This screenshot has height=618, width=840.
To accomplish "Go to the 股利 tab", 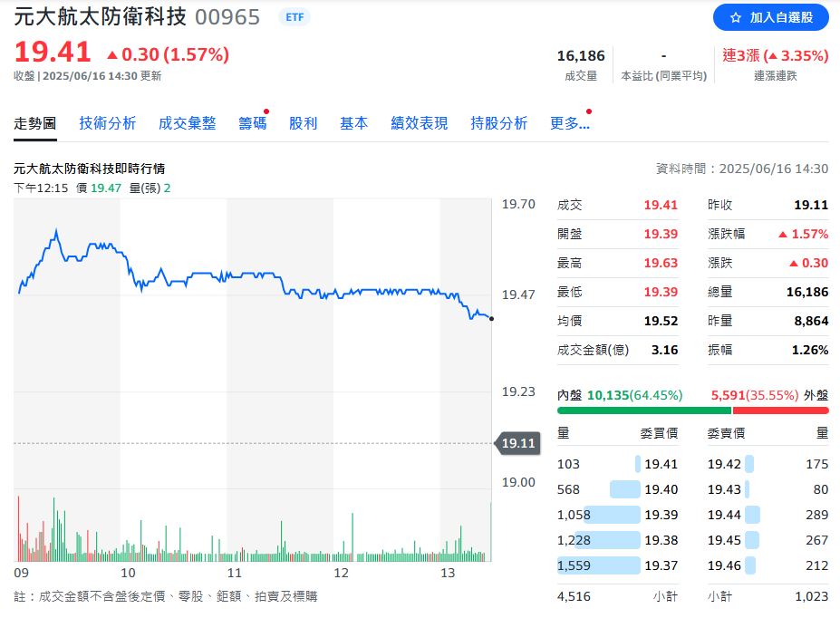I will coord(304,123).
